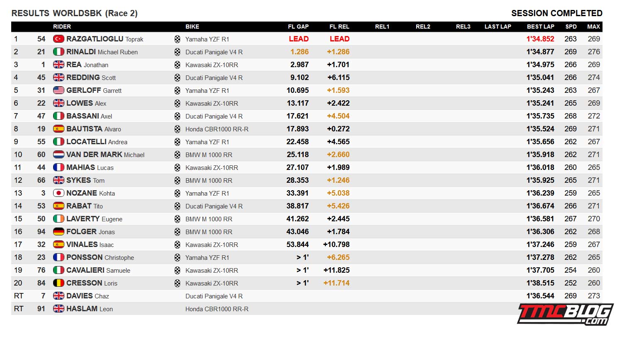This screenshot has height=339, width=644.
Task: Click the FL GAP value 2.987
Action: click(x=300, y=65)
